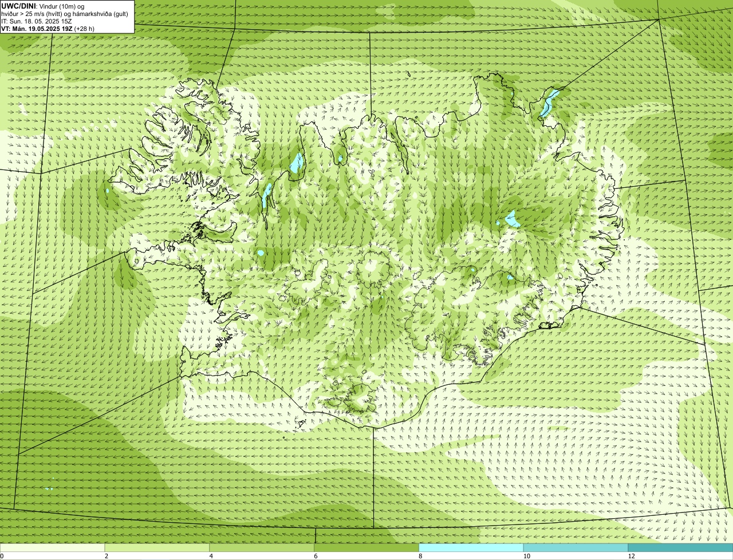Click the "6" label on the color scale
The width and height of the screenshot is (733, 560).
click(x=316, y=556)
